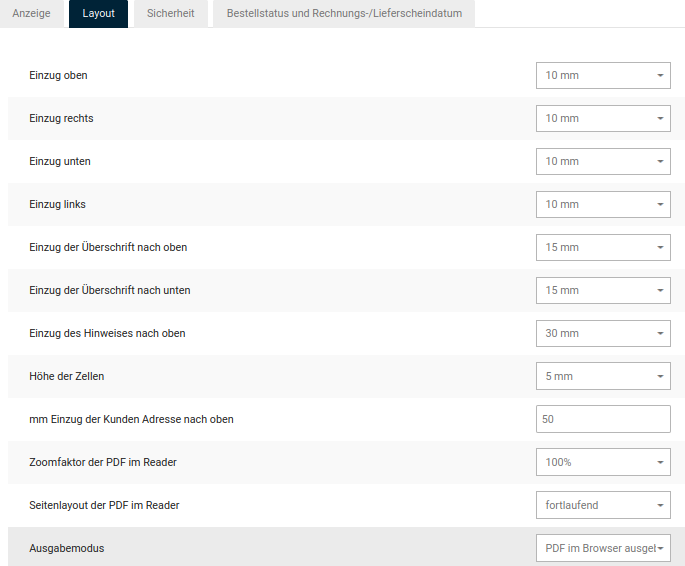Screen dimensions: 685x566
Task: Click the Kunden Adresse Einzug input field
Action: click(603, 419)
